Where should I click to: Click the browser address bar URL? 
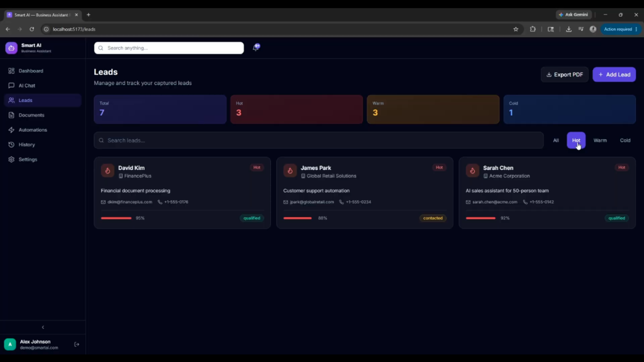(74, 29)
